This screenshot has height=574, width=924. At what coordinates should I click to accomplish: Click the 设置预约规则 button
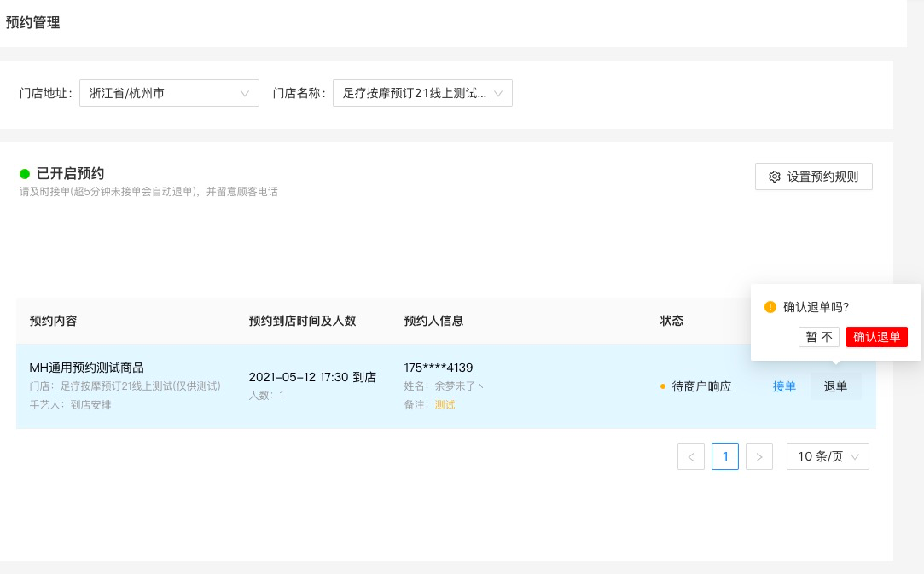pyautogui.click(x=814, y=177)
